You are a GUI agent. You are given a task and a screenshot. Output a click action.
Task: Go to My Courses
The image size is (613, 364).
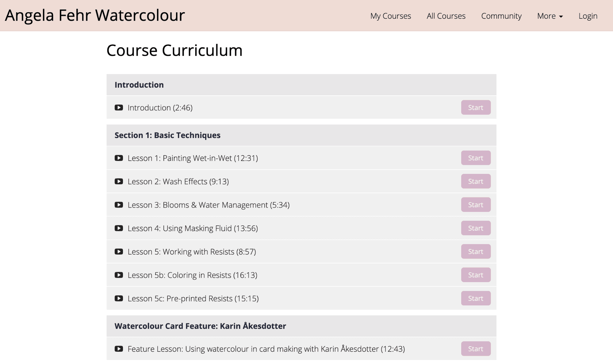coord(391,16)
